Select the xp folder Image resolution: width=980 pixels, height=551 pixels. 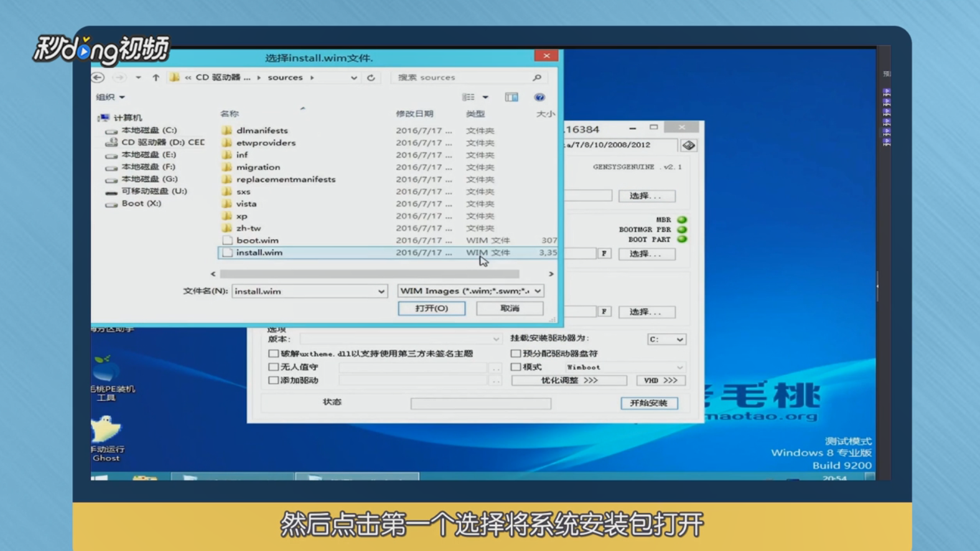coord(241,216)
